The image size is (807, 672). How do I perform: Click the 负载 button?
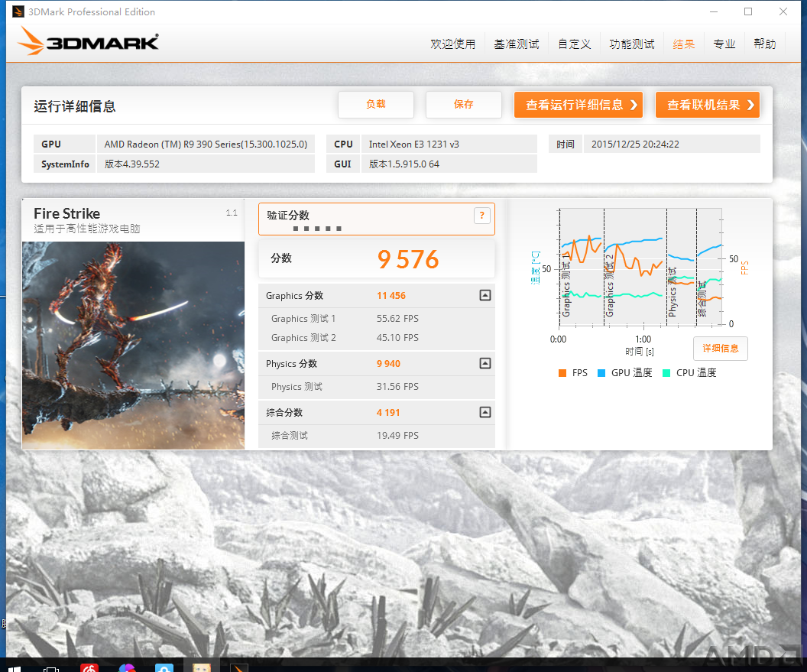[x=376, y=105]
